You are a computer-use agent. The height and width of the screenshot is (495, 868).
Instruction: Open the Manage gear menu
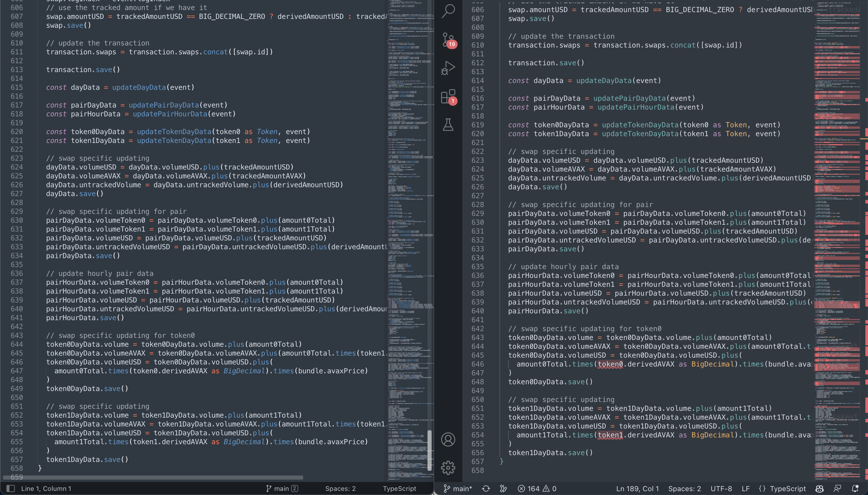(x=448, y=468)
